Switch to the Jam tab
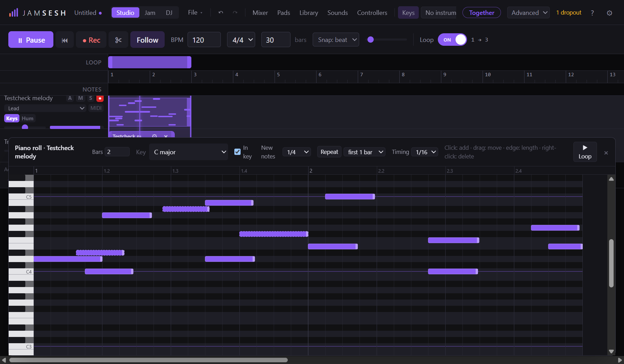This screenshot has height=364, width=624. pos(150,12)
